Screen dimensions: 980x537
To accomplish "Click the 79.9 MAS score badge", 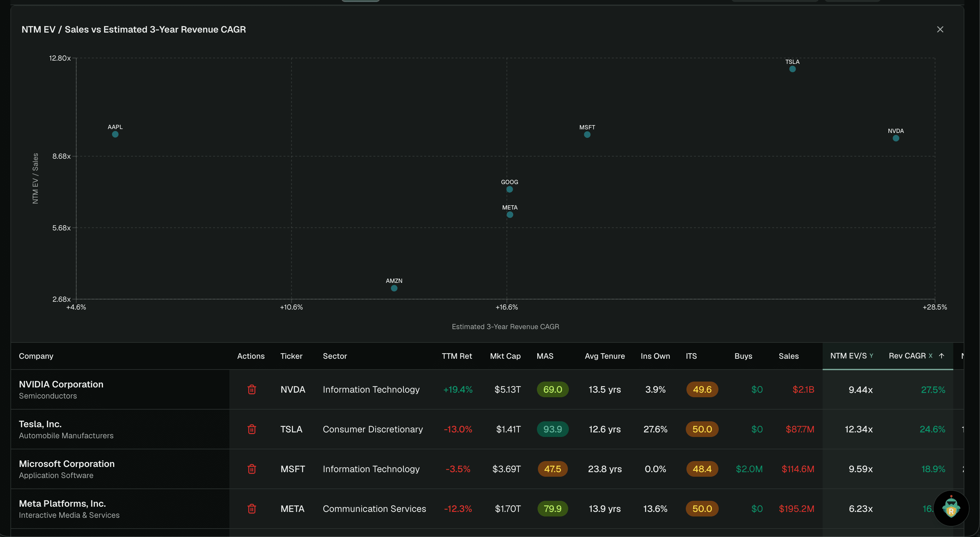I will (x=553, y=508).
